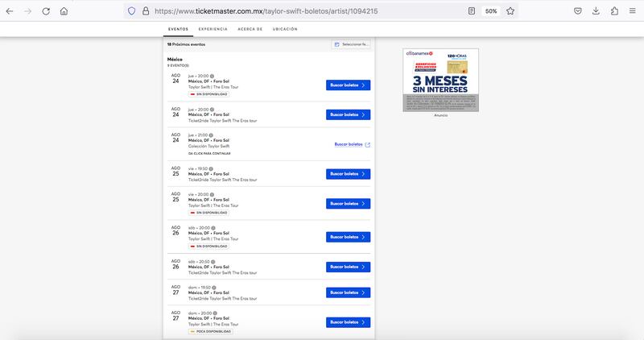
Task: Buscar boletos for Ago 24 20:00 Eras Tour
Action: tap(349, 85)
